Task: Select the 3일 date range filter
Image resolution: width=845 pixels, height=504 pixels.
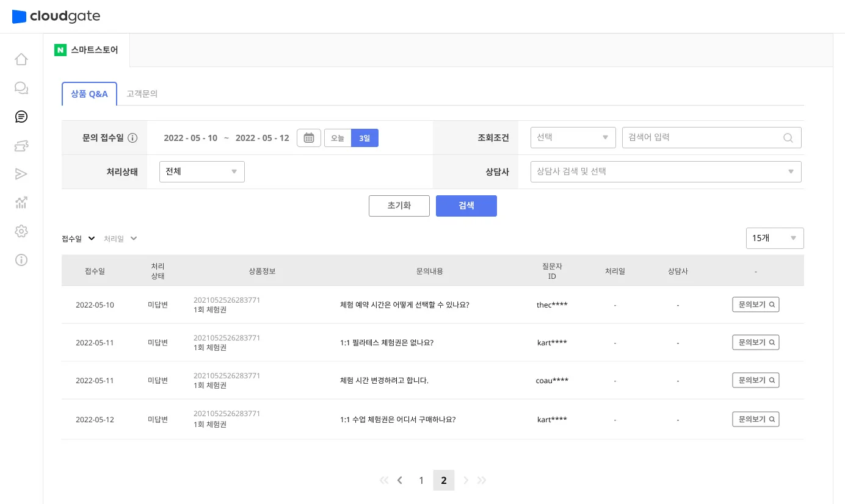Action: tap(364, 138)
